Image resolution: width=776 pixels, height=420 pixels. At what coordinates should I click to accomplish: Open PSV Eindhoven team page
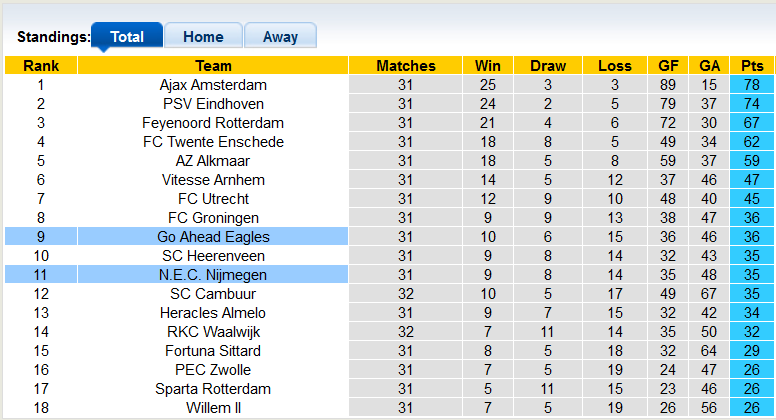pos(213,104)
